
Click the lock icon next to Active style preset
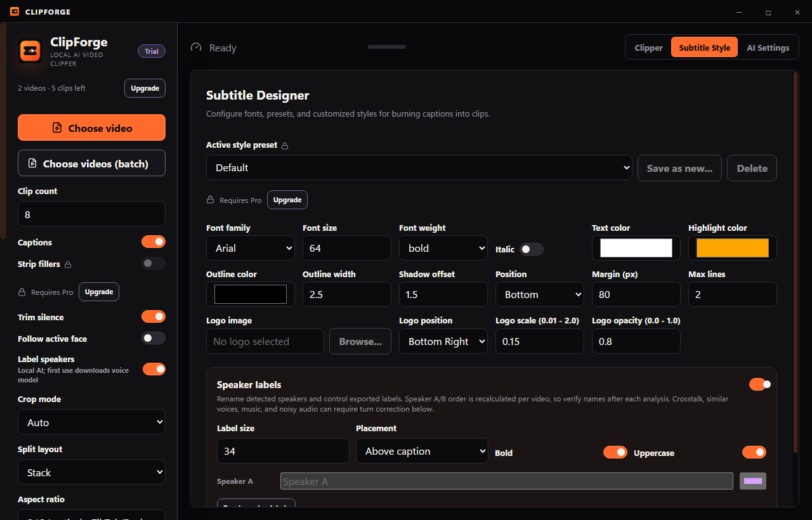[x=285, y=146]
